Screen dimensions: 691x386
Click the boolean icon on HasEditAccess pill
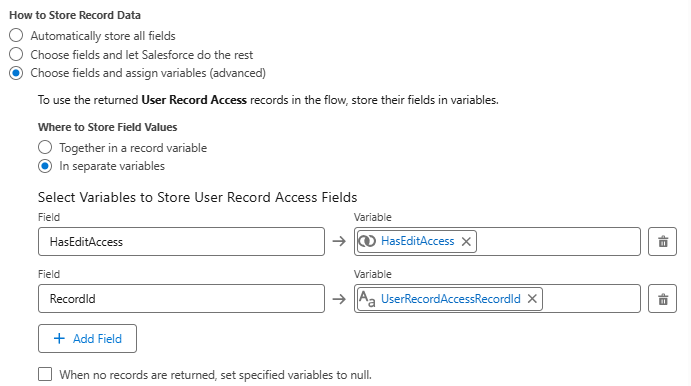(x=367, y=241)
